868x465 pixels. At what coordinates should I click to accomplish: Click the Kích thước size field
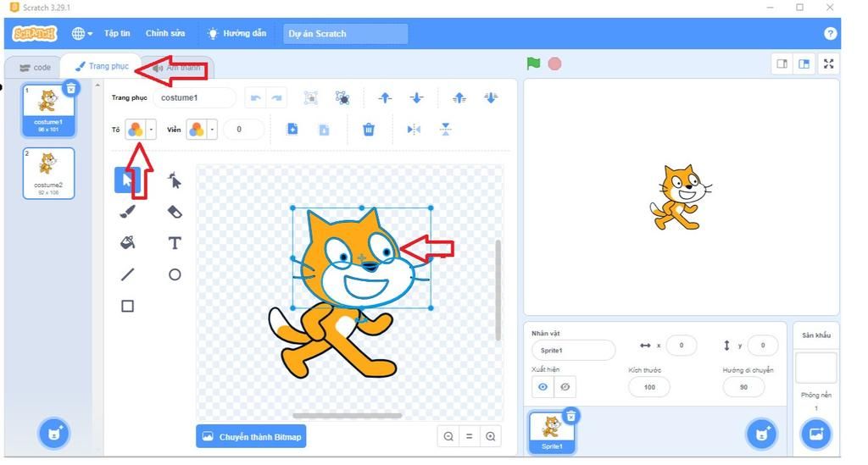[x=649, y=387]
